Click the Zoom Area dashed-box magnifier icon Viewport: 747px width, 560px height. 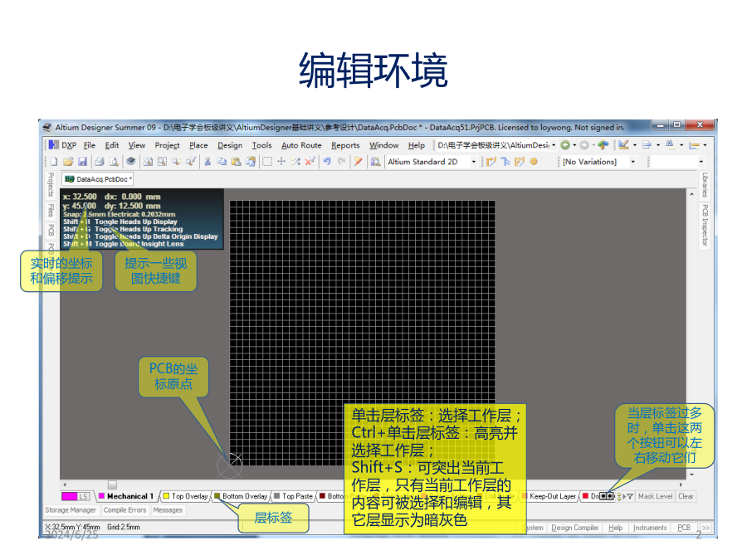(162, 162)
